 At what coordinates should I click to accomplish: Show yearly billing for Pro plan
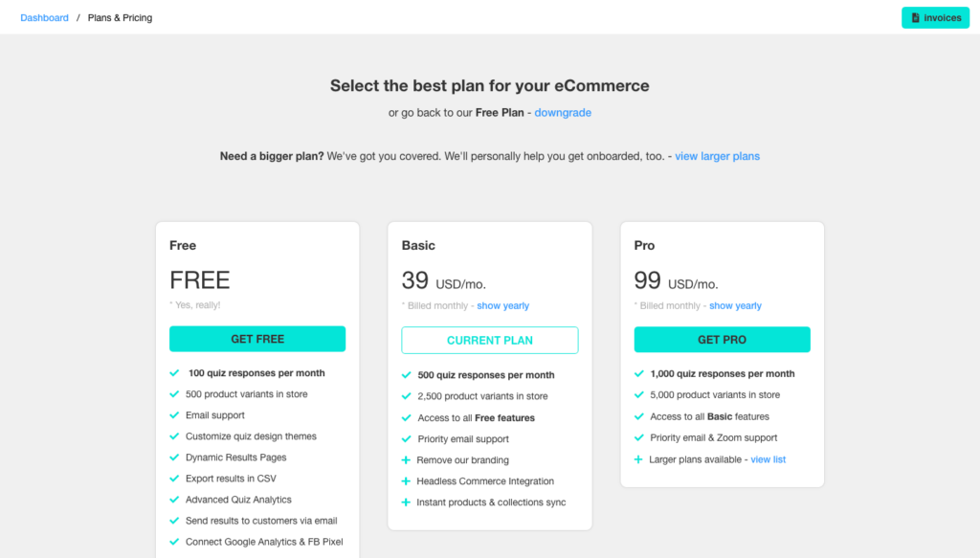(x=735, y=305)
